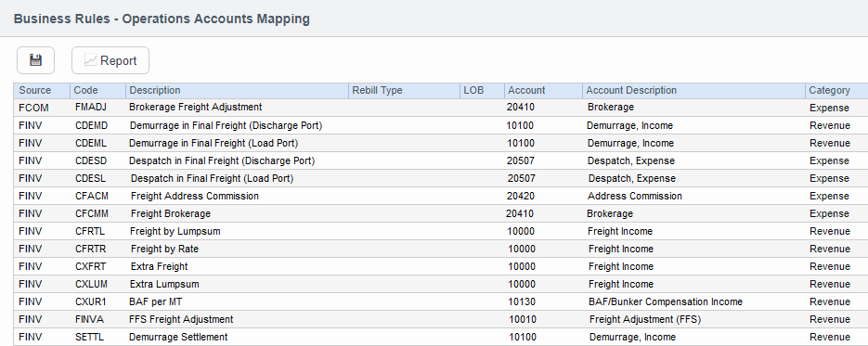Click the LOB cell in CXFRT row

482,266
